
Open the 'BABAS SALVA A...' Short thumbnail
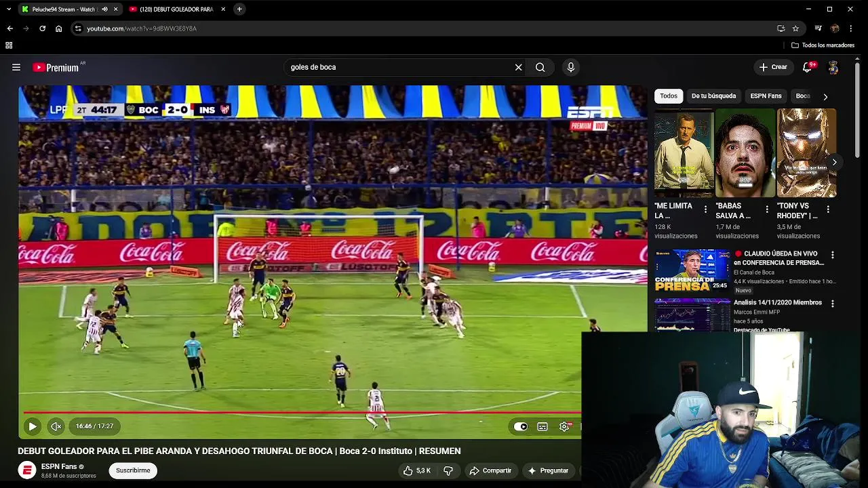745,153
